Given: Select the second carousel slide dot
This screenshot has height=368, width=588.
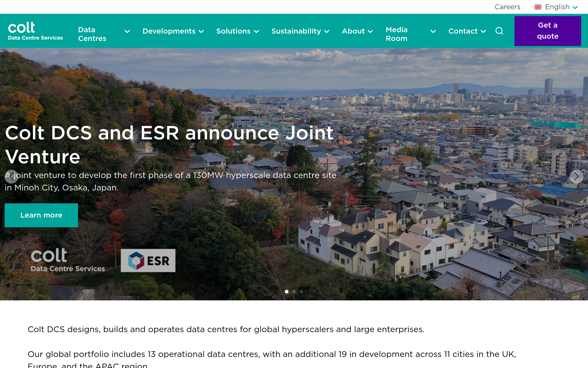Looking at the screenshot, I should point(294,292).
